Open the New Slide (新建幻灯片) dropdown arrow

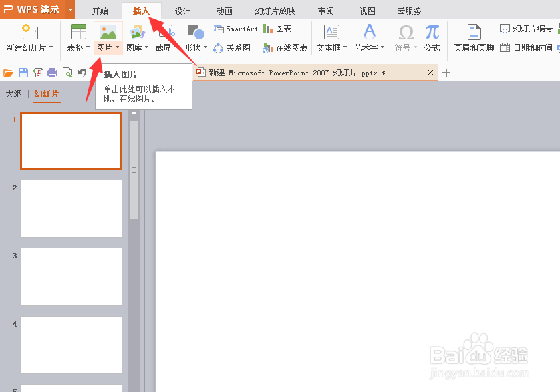[51, 47]
